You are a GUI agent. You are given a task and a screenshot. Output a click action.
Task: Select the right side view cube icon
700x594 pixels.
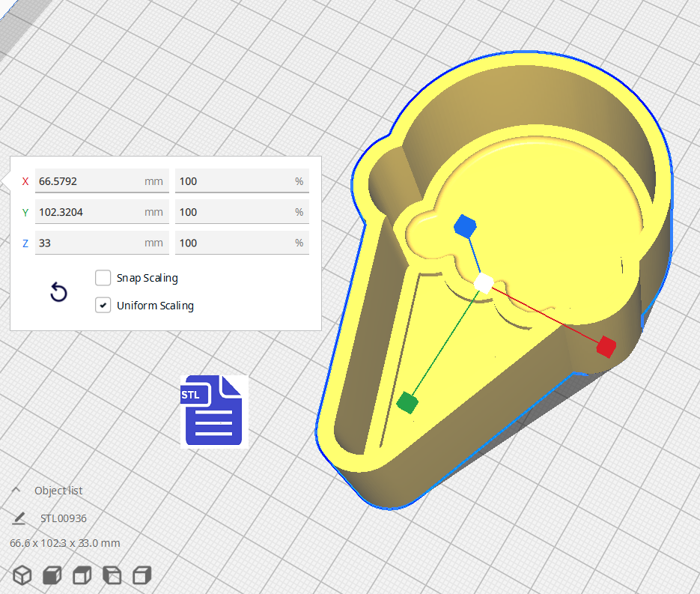pos(141,575)
